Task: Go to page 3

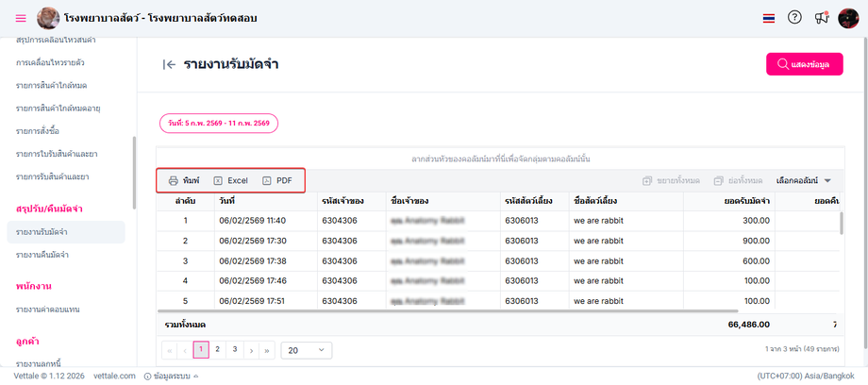Action: coord(235,349)
